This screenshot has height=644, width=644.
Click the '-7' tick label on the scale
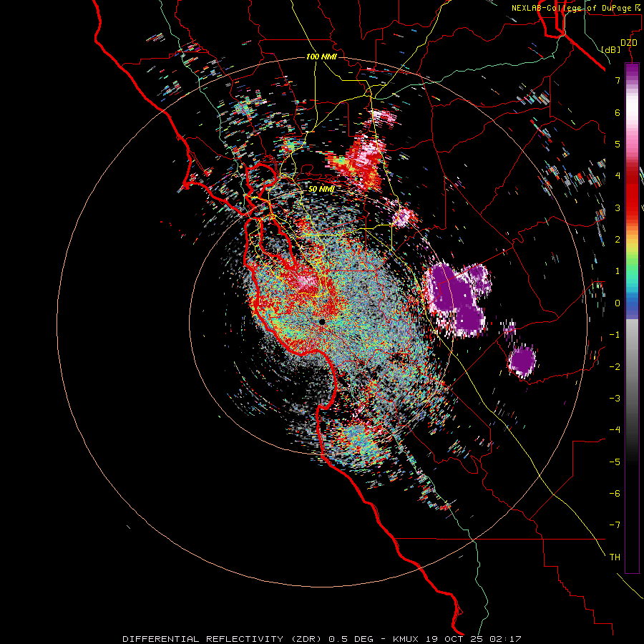pyautogui.click(x=615, y=525)
